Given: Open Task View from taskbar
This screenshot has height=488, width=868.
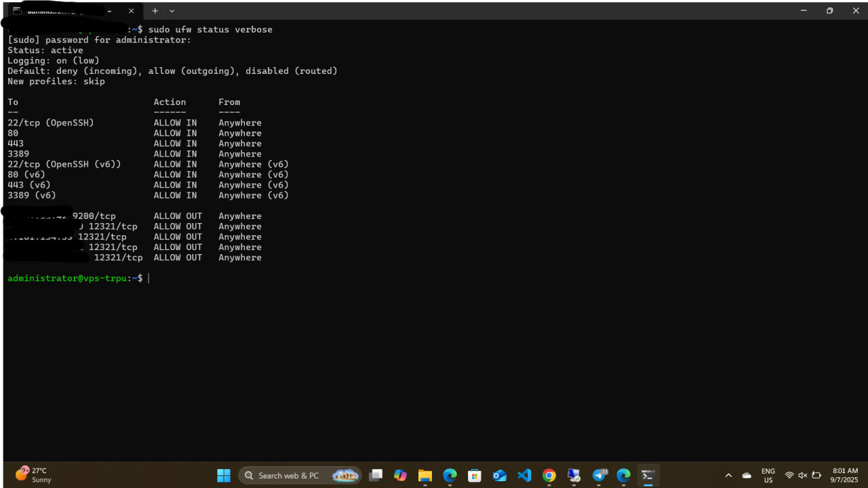Looking at the screenshot, I should tap(376, 476).
